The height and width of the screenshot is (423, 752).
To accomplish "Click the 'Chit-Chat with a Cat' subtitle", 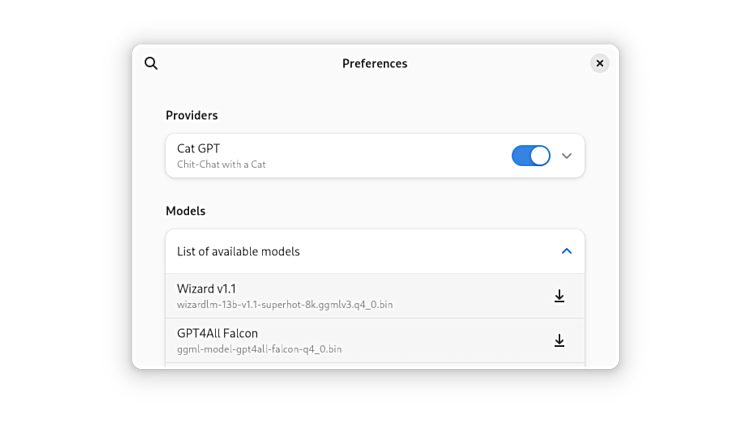I will 221,164.
